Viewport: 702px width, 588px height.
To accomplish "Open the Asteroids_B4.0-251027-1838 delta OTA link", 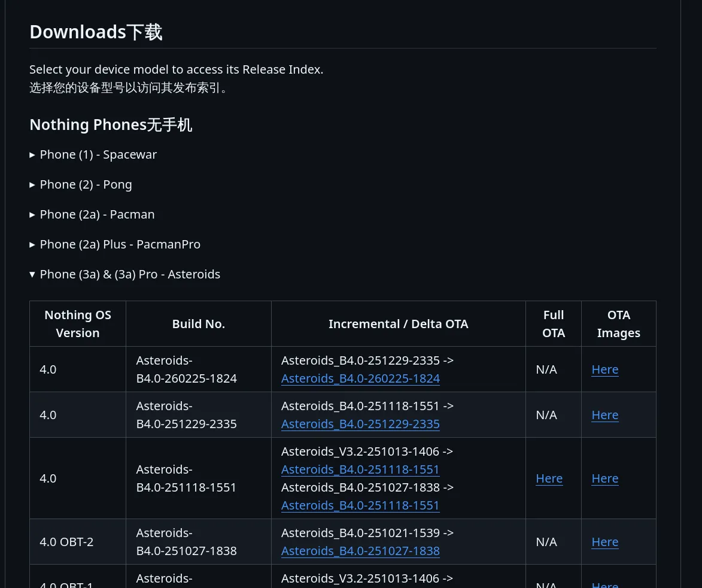I will coord(360,551).
